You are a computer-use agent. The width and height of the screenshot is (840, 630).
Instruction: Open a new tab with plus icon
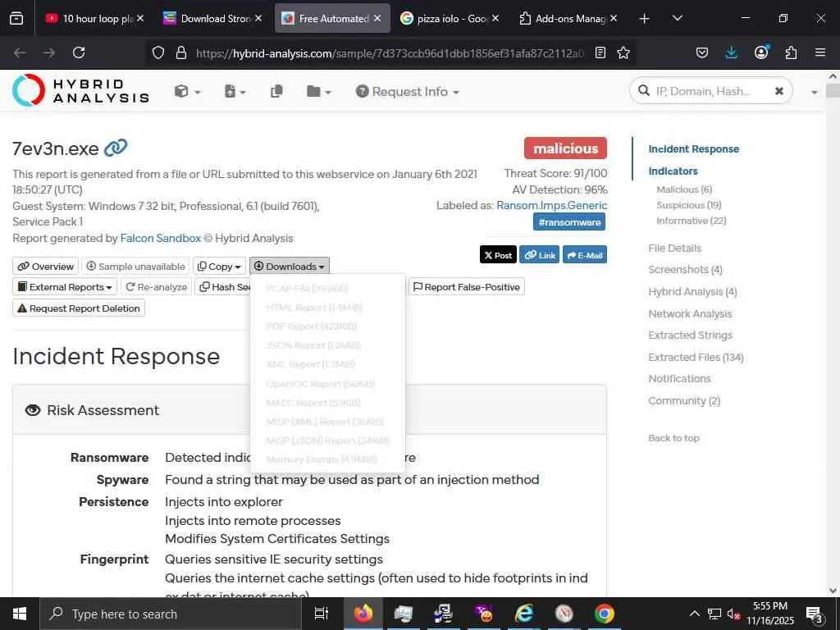click(645, 18)
